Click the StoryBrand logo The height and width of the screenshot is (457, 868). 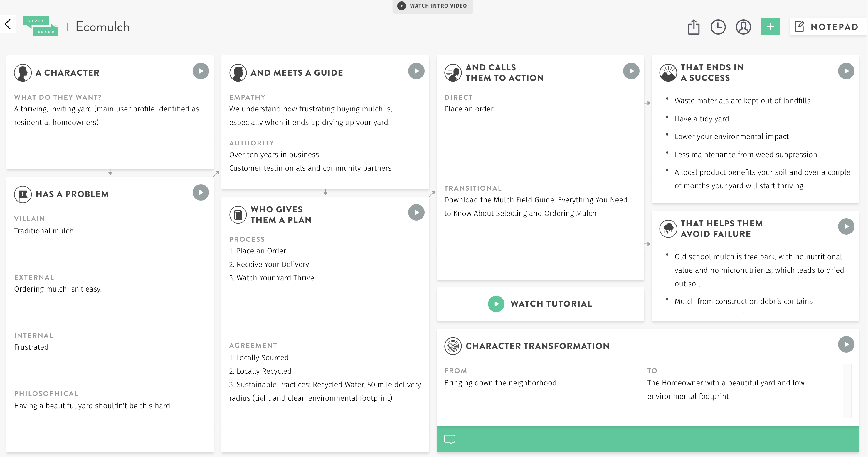41,26
